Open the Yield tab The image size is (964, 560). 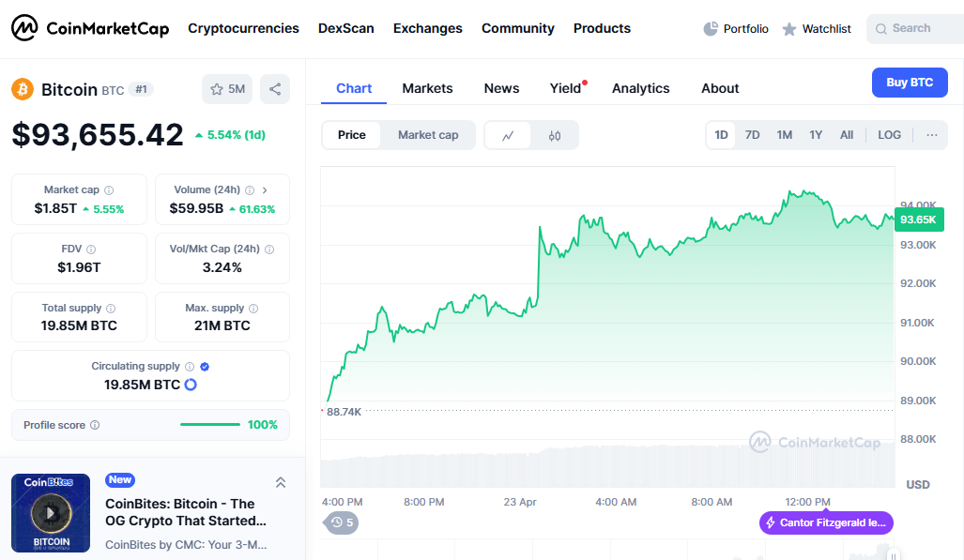click(x=566, y=88)
